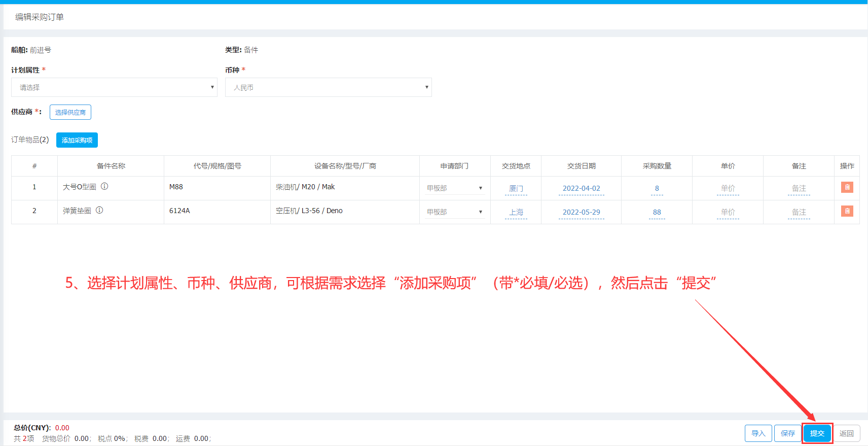This screenshot has width=868, height=446.
Task: Open 申请部门 dropdown for 弹簧垫圈 row
Action: click(455, 212)
